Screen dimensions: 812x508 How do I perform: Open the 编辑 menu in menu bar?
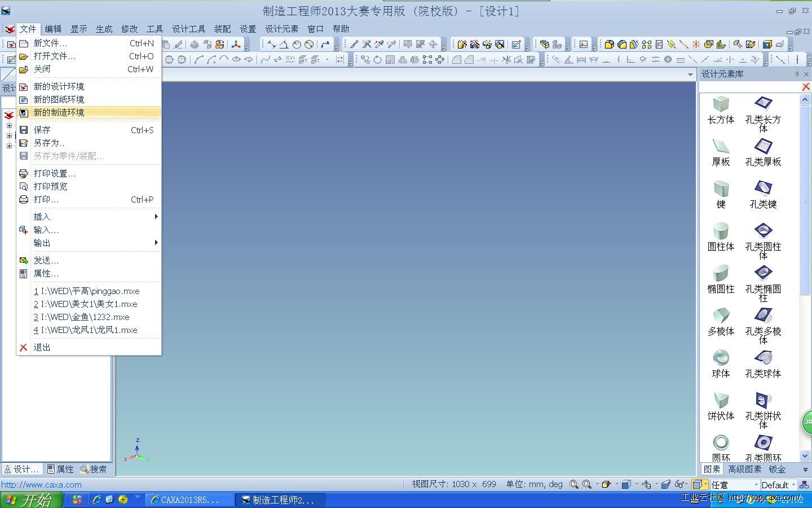pyautogui.click(x=53, y=29)
